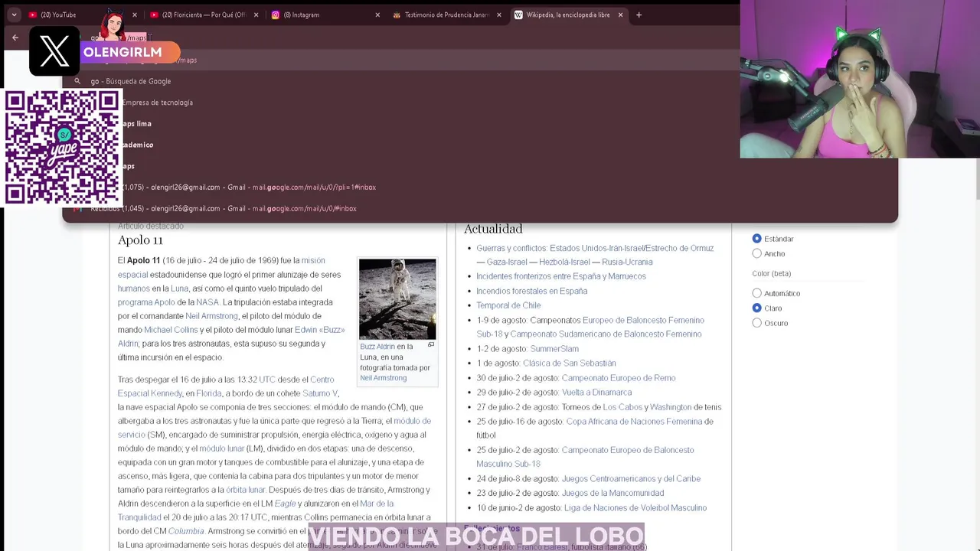Viewport: 980px width, 551px height.
Task: Click the Instagram favicon on its tab
Action: click(276, 15)
